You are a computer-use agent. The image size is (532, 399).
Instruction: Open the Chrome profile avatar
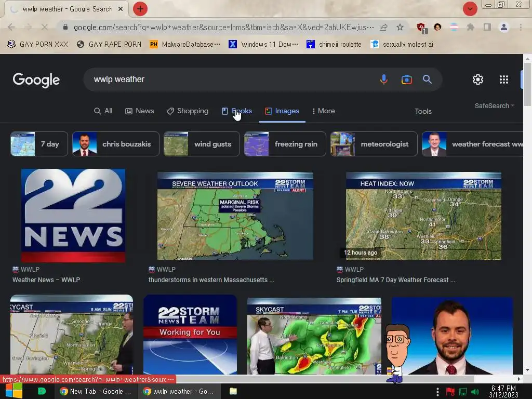point(504,27)
